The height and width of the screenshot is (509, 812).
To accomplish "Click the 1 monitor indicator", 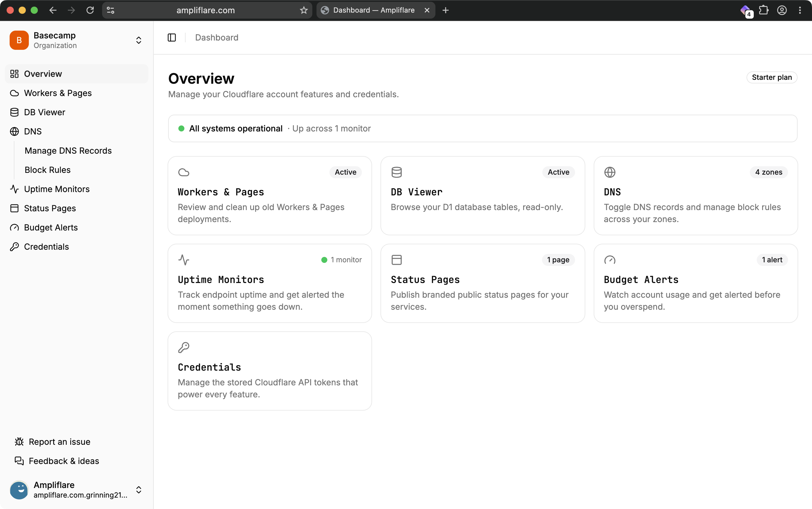I will pyautogui.click(x=341, y=260).
